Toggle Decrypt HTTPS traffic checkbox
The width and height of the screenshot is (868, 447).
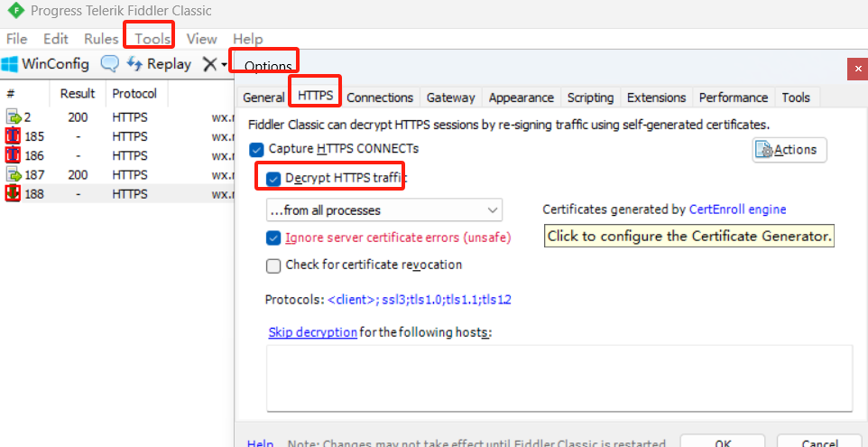[x=273, y=179]
